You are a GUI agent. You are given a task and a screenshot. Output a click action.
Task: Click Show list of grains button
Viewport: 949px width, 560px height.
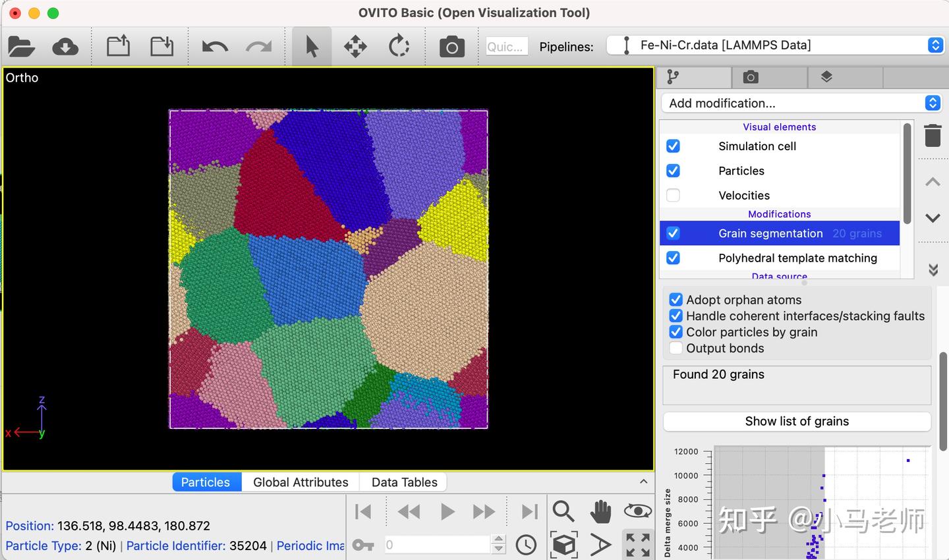(x=797, y=421)
